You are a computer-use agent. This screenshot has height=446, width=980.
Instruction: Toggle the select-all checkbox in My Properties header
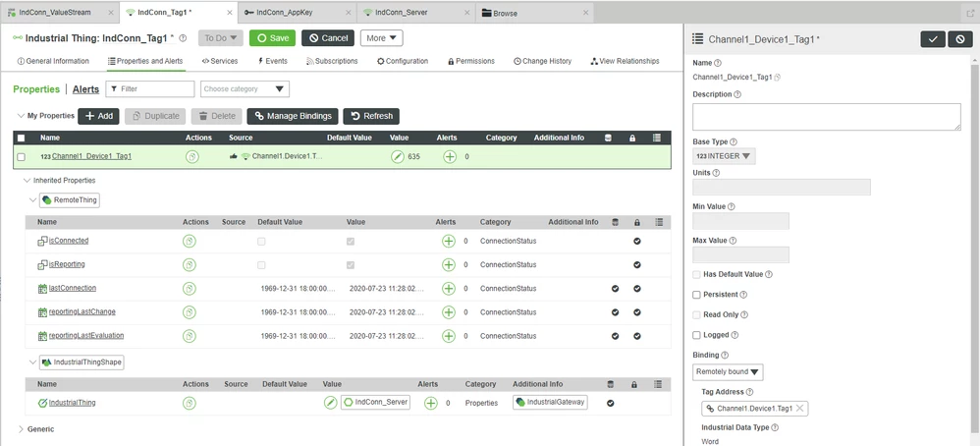point(22,139)
